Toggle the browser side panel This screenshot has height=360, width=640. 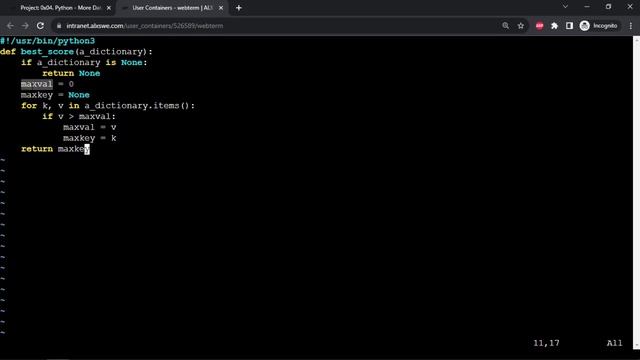[x=569, y=26]
